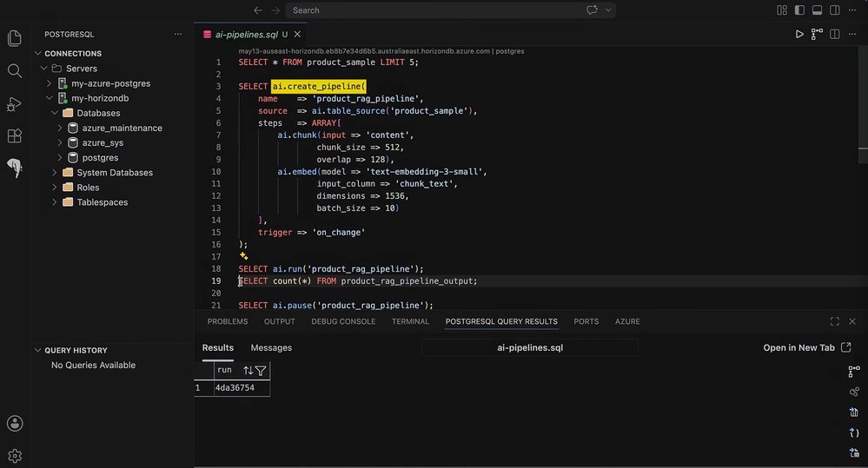Go back with the left arrow
This screenshot has height=468, width=868.
coord(258,10)
